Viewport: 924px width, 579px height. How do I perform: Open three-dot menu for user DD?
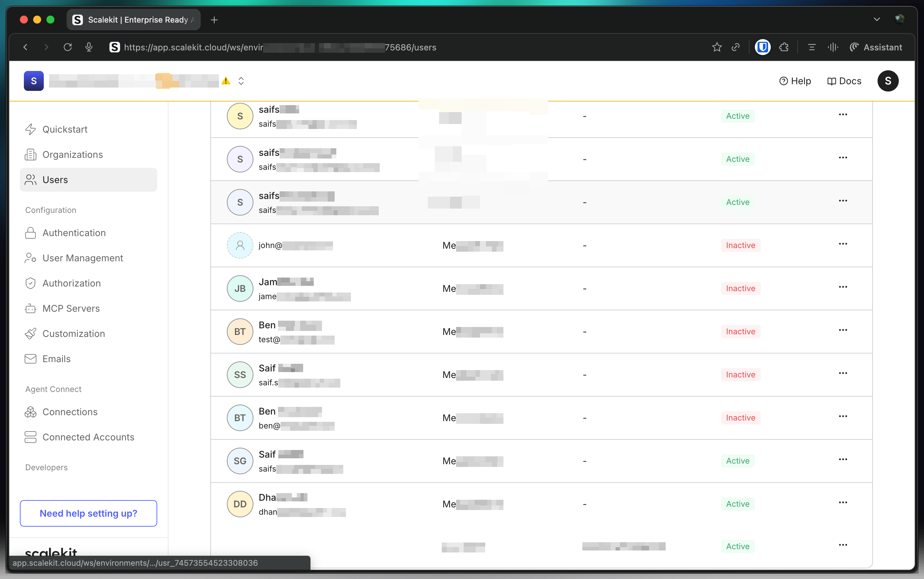click(842, 502)
